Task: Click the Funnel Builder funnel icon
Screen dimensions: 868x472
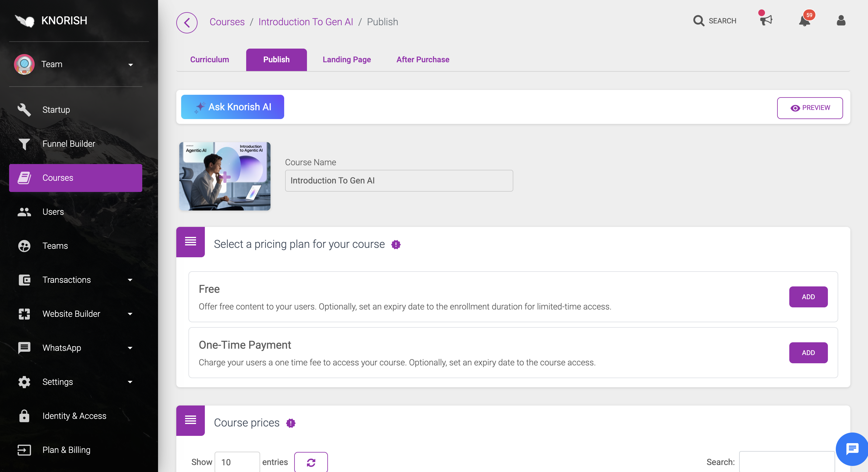Action: [24, 144]
